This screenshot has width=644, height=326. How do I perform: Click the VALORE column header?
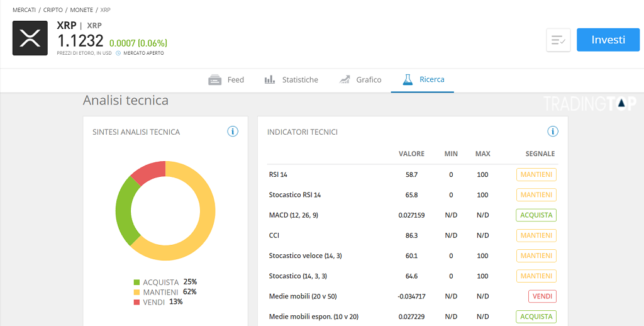(x=411, y=154)
